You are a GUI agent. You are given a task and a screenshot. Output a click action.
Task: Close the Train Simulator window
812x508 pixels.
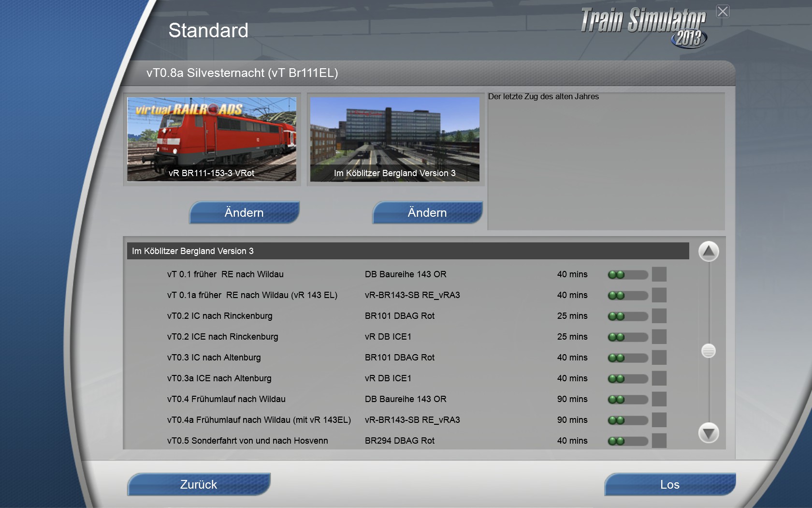tap(723, 11)
